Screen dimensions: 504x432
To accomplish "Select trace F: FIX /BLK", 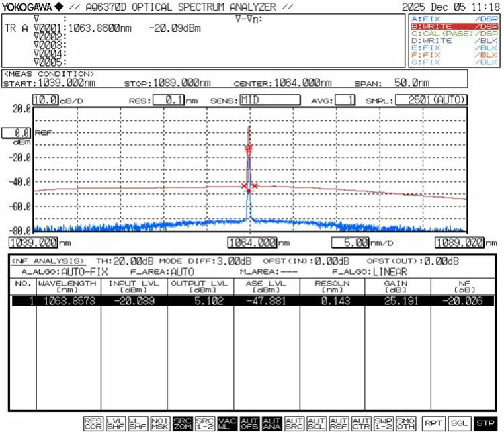I will [x=454, y=55].
